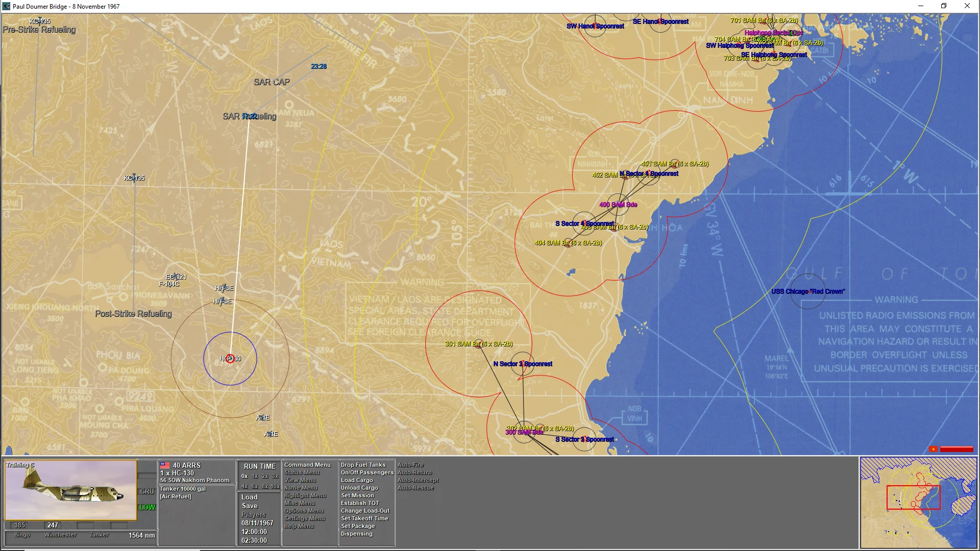Set run time speed to 10x
The height and width of the screenshot is (551, 980).
click(x=275, y=486)
